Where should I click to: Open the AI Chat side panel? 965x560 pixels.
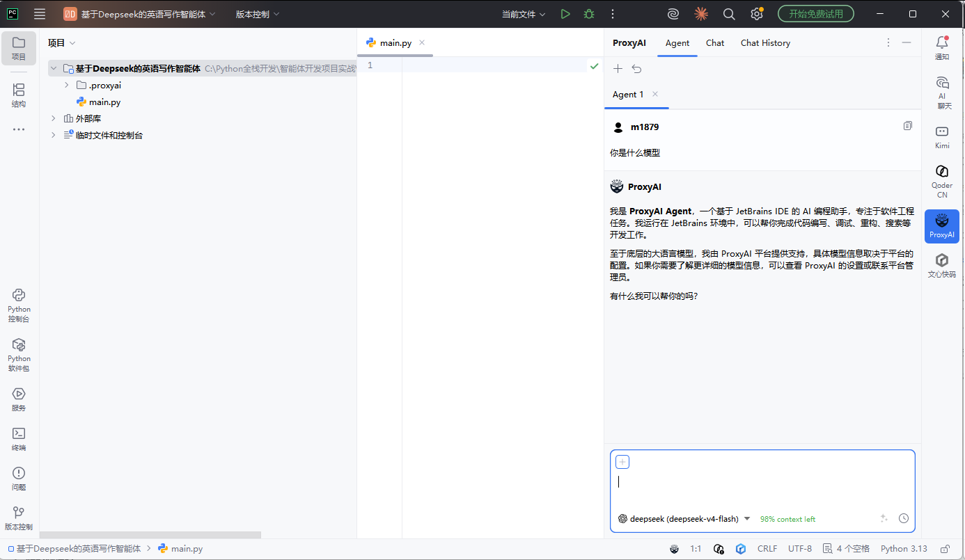942,93
